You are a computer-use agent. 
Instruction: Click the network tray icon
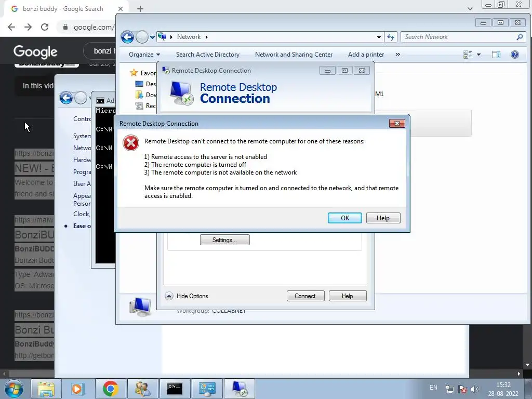tap(449, 390)
